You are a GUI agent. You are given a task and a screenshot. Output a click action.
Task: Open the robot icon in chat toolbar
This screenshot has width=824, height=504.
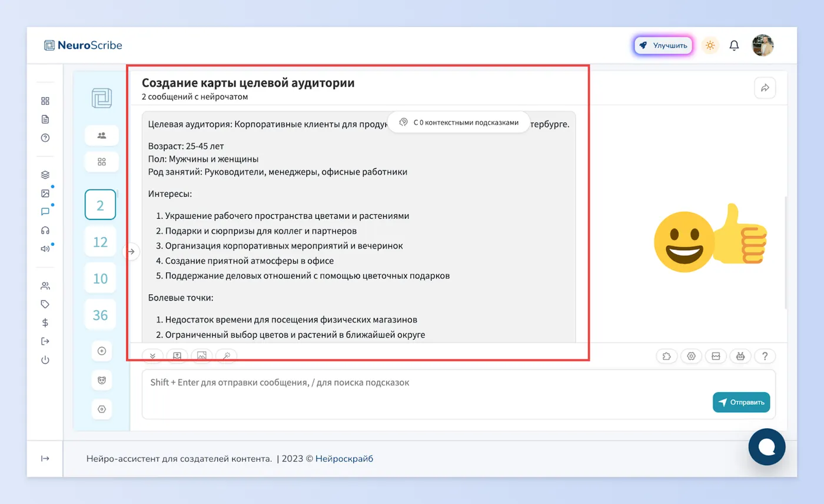coord(740,356)
